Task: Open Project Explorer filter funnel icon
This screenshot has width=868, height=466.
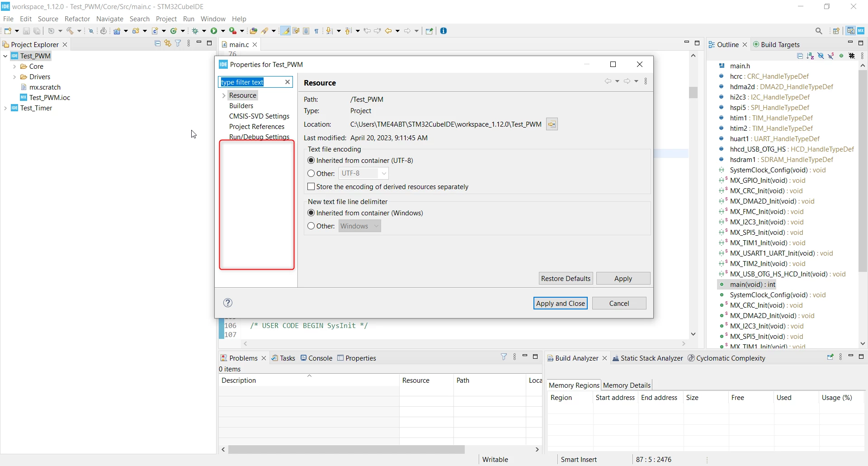Action: [x=178, y=43]
